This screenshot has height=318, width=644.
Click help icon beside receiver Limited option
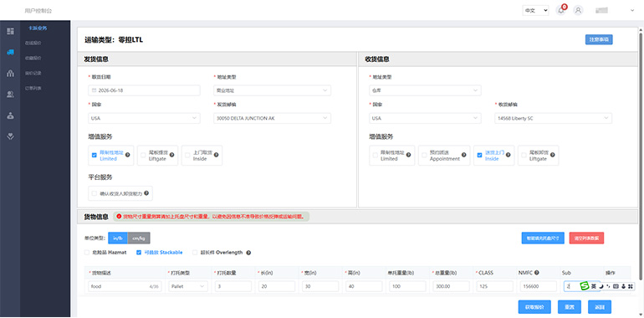coord(408,155)
